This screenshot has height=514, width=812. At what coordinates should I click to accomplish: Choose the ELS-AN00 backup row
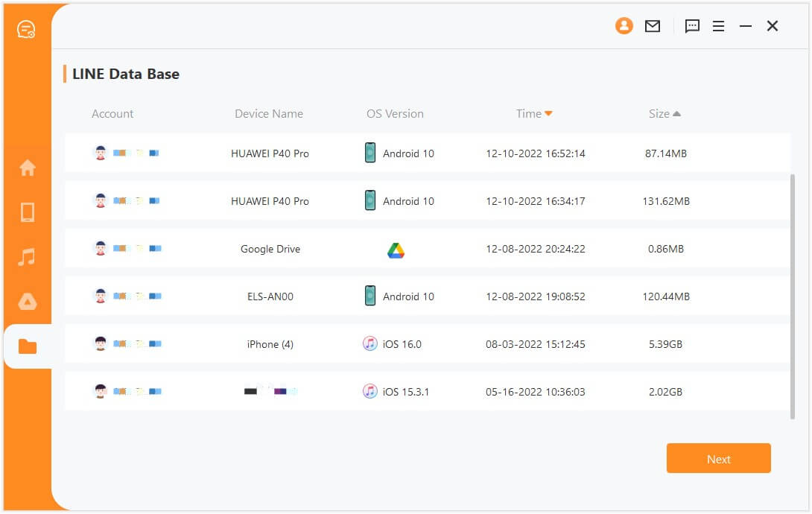(x=427, y=296)
